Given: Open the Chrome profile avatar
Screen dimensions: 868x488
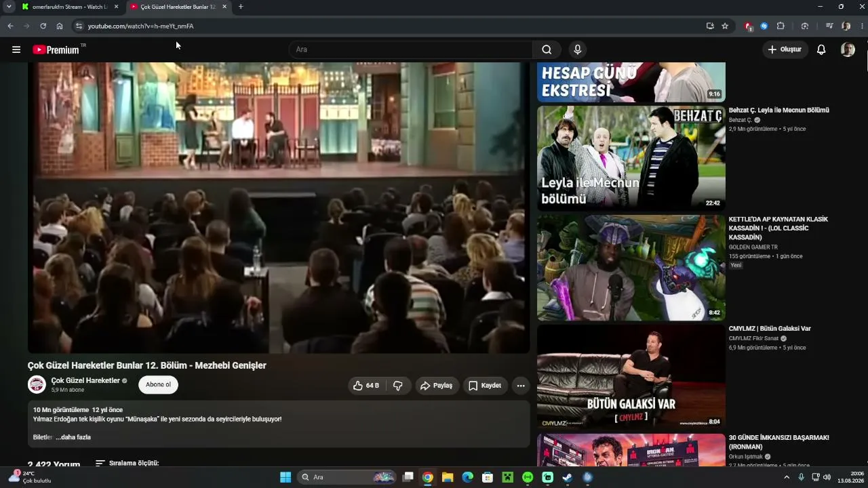Looking at the screenshot, I should tap(846, 26).
